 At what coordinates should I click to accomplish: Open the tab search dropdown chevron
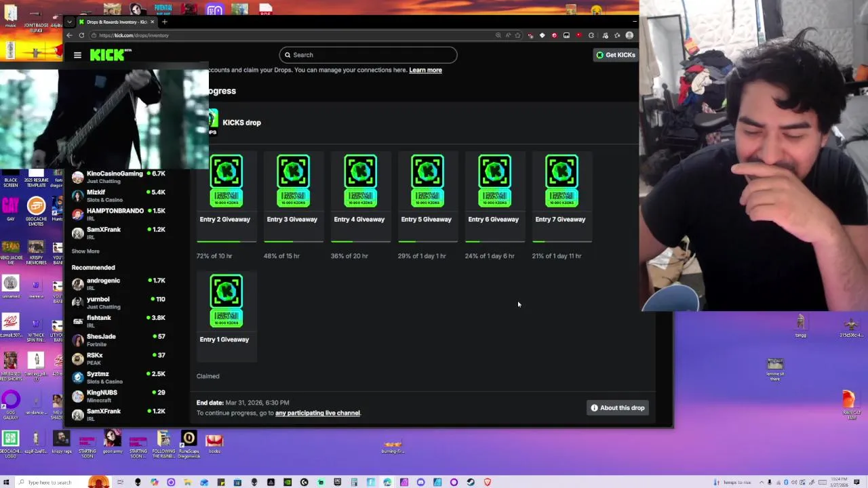pos(69,22)
